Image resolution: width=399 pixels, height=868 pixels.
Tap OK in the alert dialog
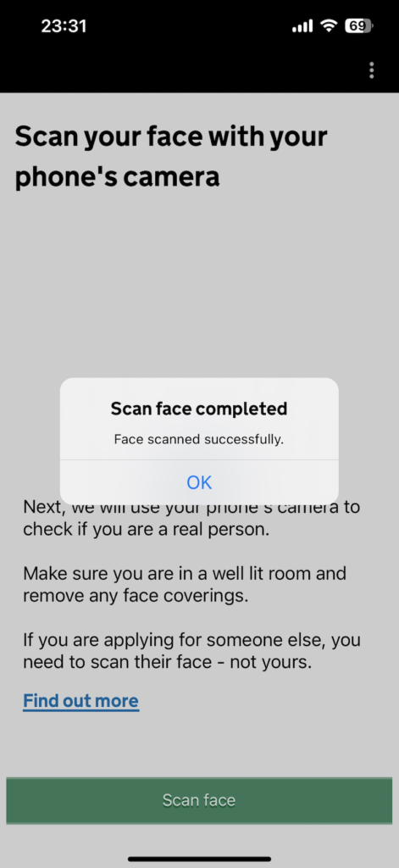199,482
